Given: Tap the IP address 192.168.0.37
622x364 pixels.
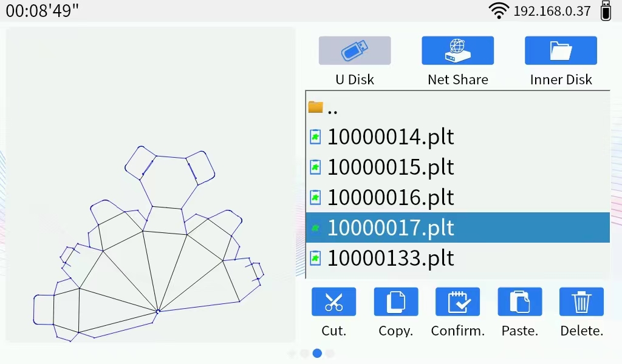Looking at the screenshot, I should [552, 11].
